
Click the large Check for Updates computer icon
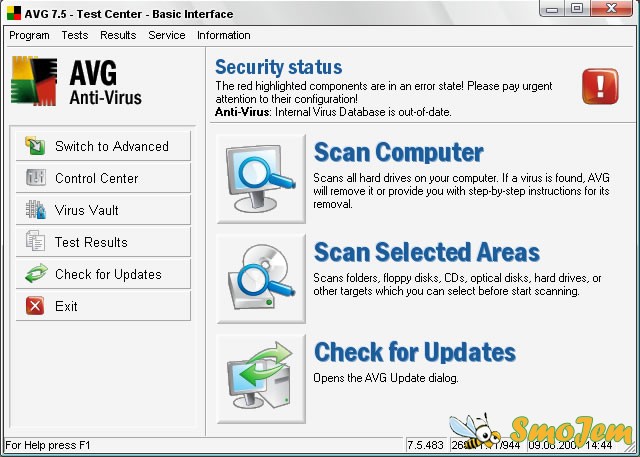pyautogui.click(x=261, y=379)
